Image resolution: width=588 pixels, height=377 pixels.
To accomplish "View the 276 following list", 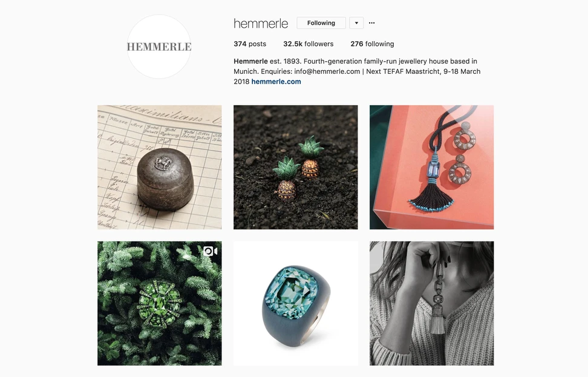I will [x=372, y=44].
